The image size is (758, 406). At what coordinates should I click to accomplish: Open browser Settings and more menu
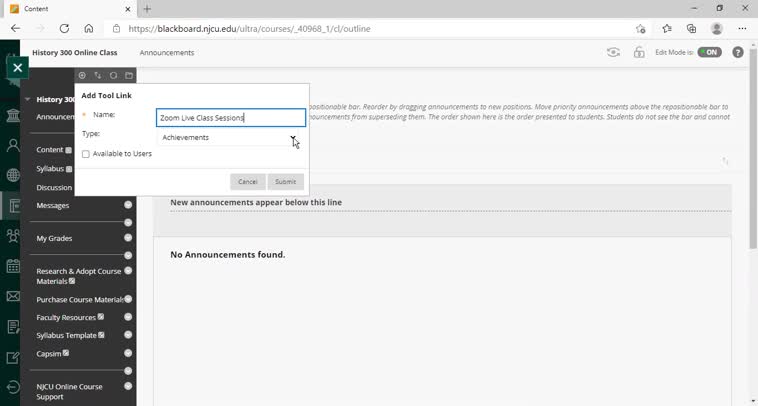742,29
